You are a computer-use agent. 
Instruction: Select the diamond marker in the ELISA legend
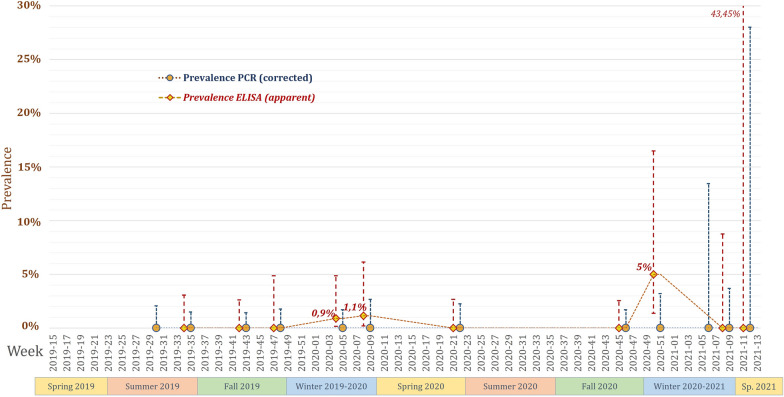(x=170, y=98)
